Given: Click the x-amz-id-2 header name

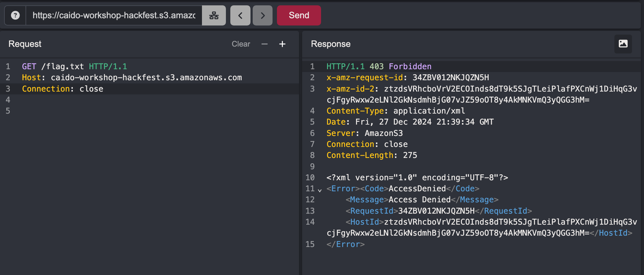Looking at the screenshot, I should 350,89.
